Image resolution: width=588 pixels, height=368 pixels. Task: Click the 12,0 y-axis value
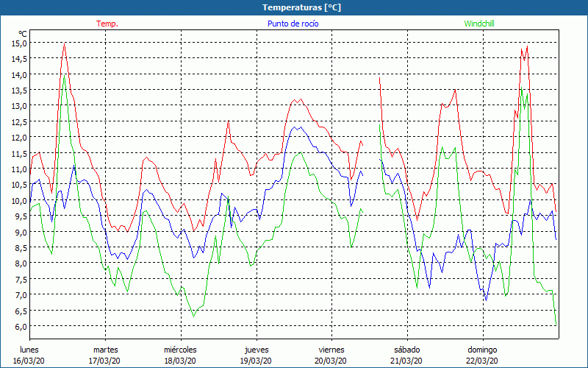(20, 137)
